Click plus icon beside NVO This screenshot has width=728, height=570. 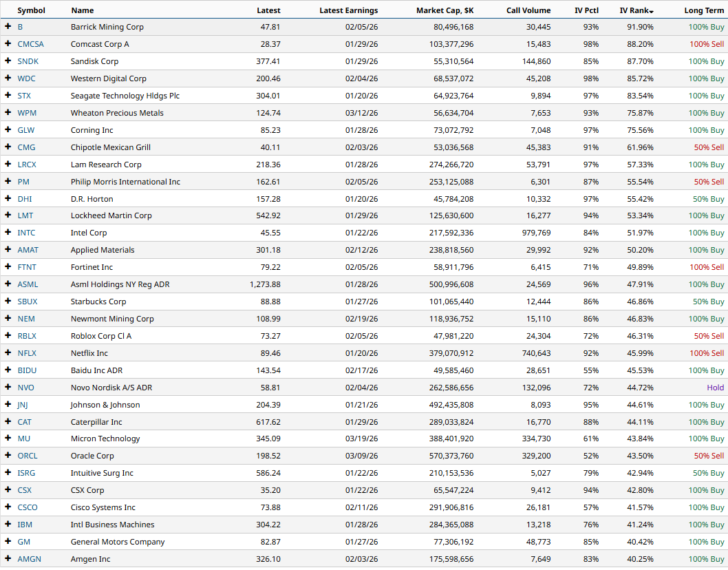coord(8,387)
